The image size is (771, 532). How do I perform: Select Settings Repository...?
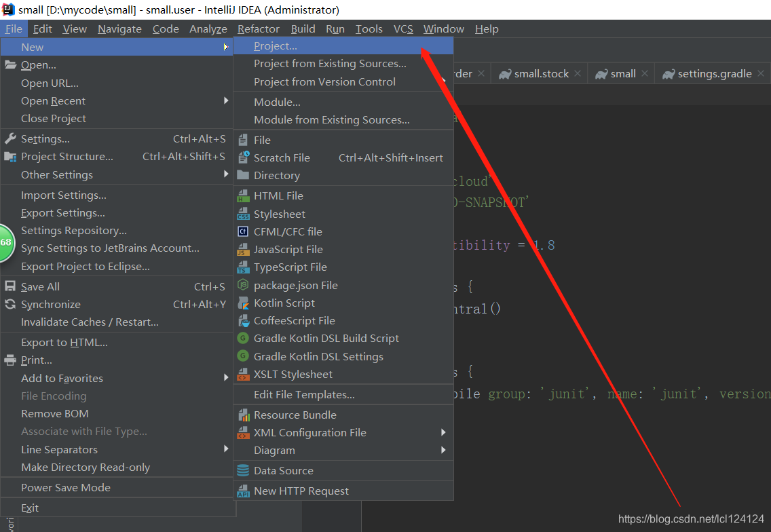pyautogui.click(x=117, y=231)
